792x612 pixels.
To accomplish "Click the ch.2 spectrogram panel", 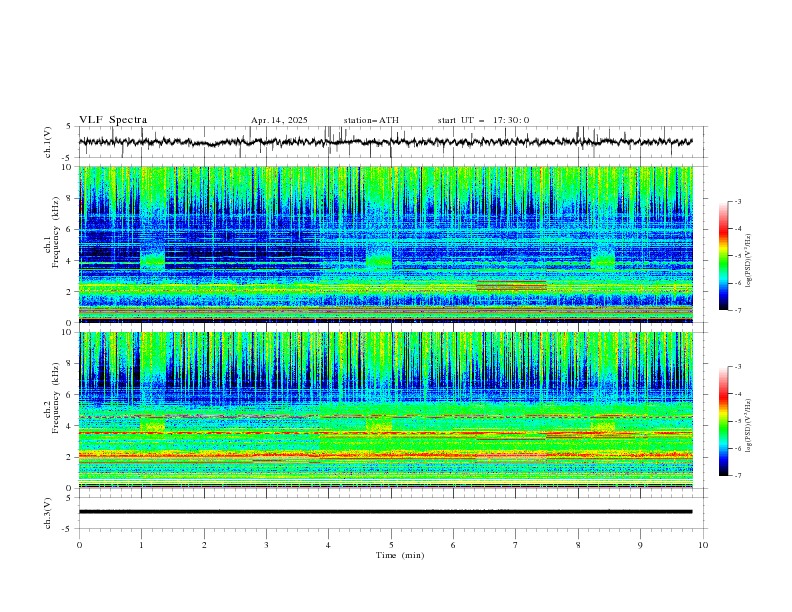I will (386, 410).
